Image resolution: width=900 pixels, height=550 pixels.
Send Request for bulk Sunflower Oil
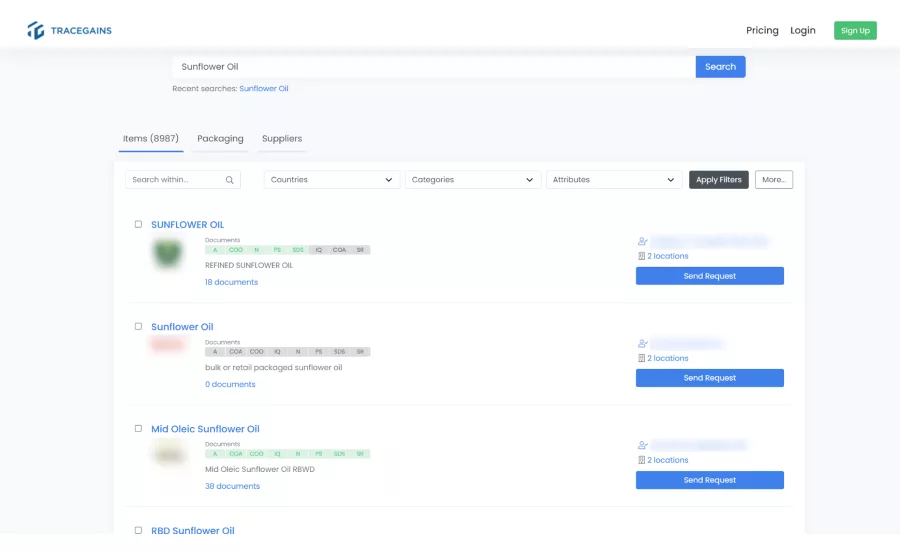pyautogui.click(x=709, y=378)
